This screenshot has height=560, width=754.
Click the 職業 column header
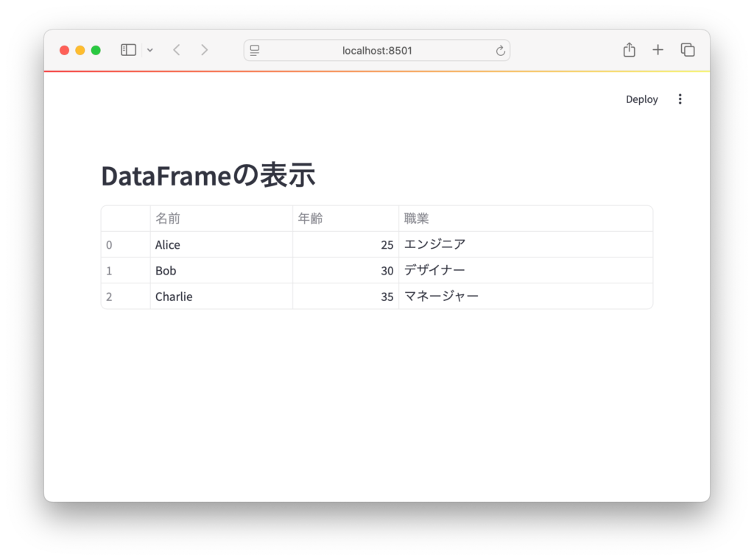[x=525, y=219]
